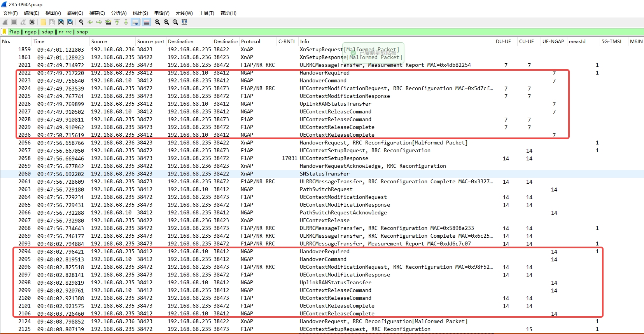Select packet 2059 HandoverRequestAcknowledge row

(322, 166)
